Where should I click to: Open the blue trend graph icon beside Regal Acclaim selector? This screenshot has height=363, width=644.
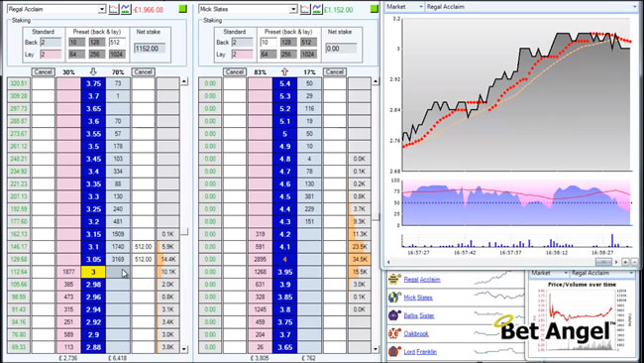126,9
